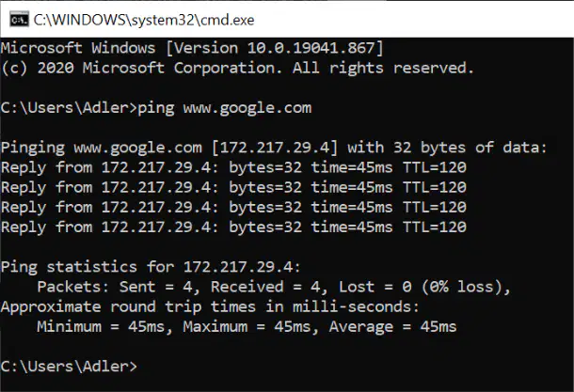The image size is (574, 392).
Task: Click the fourth 'Reply from' output line
Action: (x=233, y=227)
